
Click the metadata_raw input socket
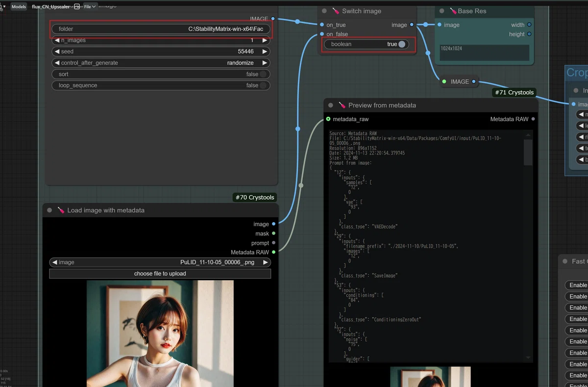[328, 119]
